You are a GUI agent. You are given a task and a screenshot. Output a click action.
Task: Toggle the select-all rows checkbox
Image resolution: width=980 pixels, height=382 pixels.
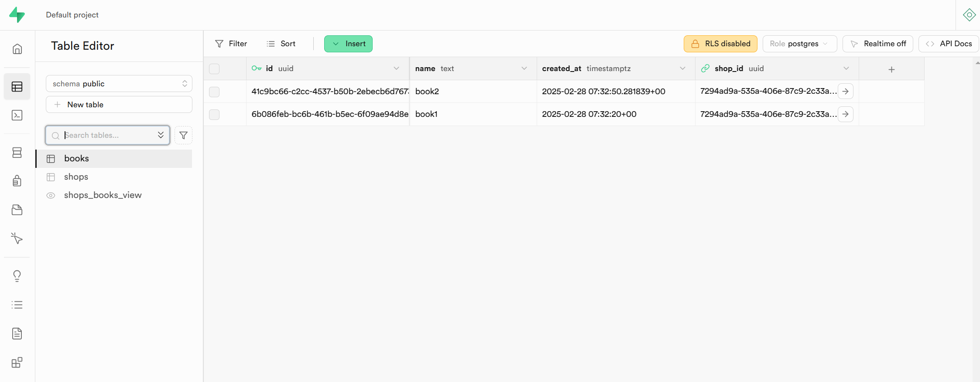tap(214, 69)
